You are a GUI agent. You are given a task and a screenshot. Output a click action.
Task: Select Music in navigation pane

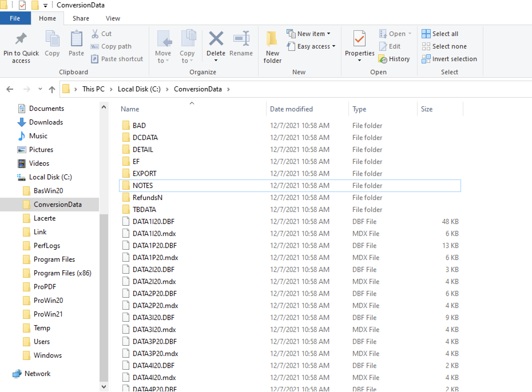coord(32,136)
